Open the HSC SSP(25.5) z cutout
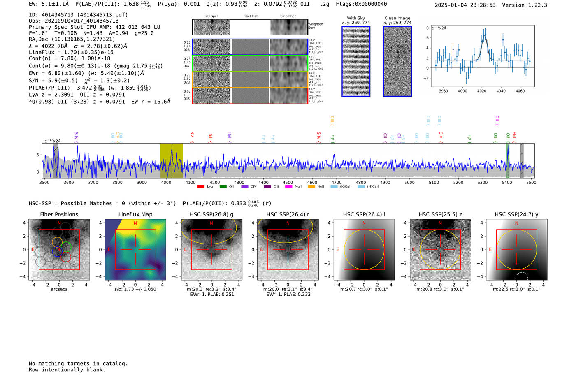Image resolution: width=576 pixels, height=392 pixels. [x=440, y=250]
